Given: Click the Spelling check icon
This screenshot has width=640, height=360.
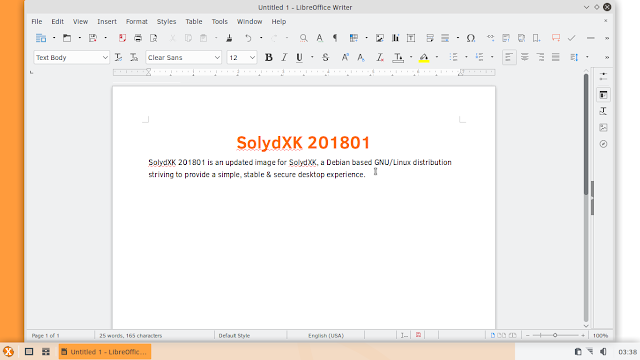Looking at the screenshot, I should [x=320, y=38].
